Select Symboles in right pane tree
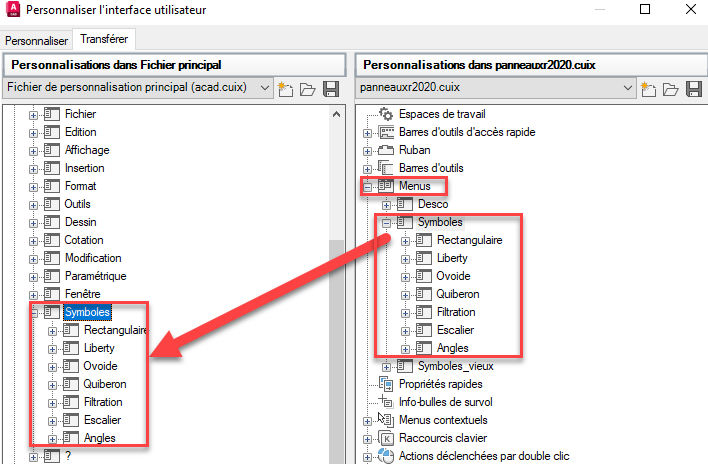This screenshot has height=464, width=708. [440, 222]
